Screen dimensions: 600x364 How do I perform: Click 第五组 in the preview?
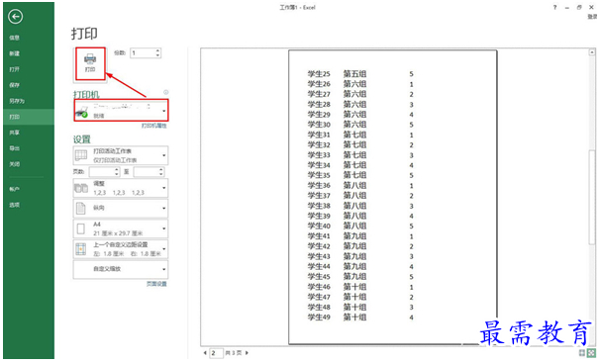pos(354,74)
